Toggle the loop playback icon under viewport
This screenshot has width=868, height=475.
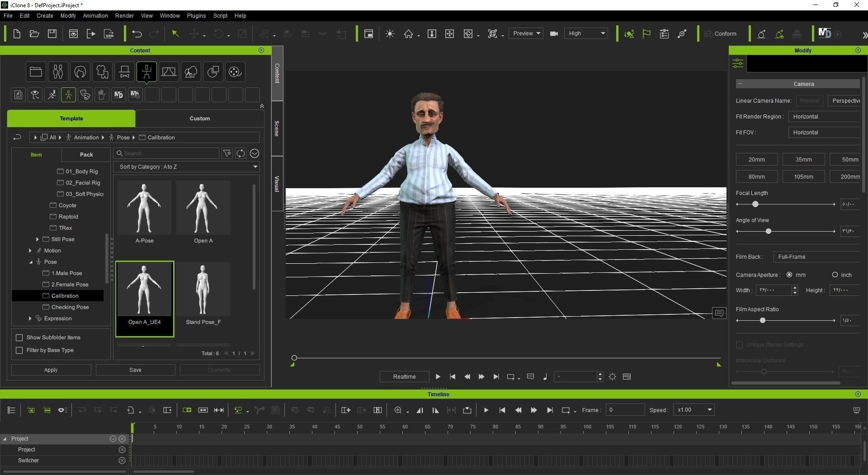point(511,377)
